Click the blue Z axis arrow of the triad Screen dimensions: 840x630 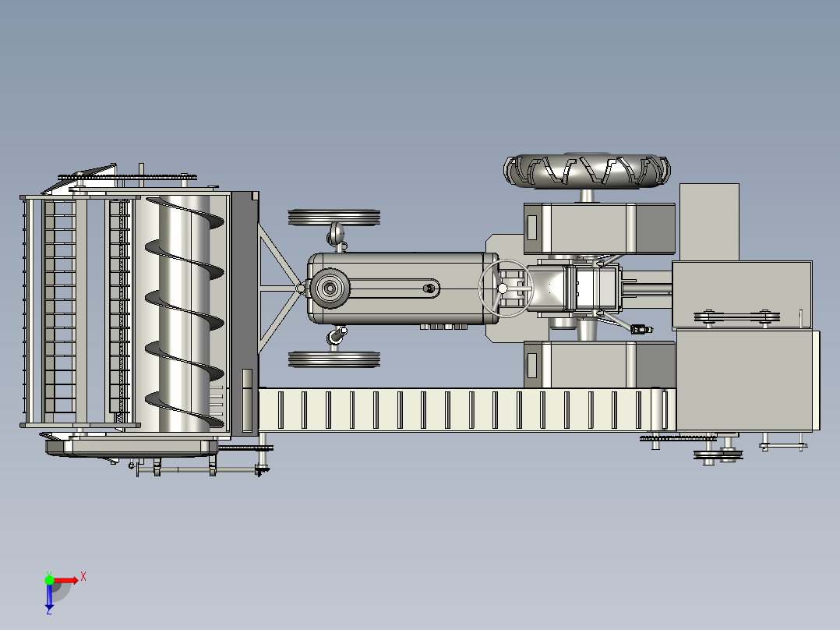(x=49, y=596)
